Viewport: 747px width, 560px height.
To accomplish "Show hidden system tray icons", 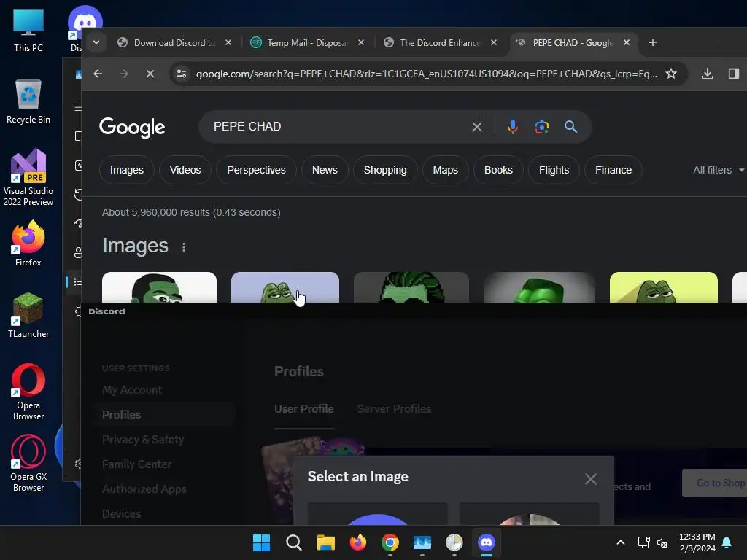I will coord(620,542).
